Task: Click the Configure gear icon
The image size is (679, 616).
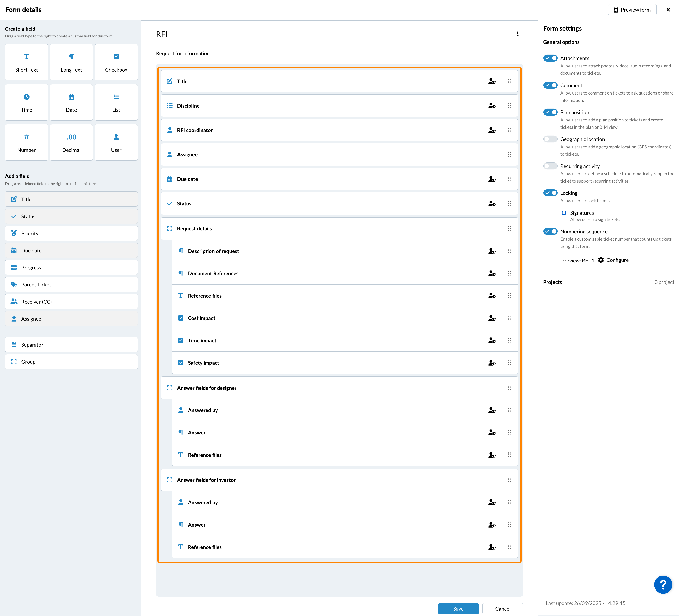Action: click(601, 260)
